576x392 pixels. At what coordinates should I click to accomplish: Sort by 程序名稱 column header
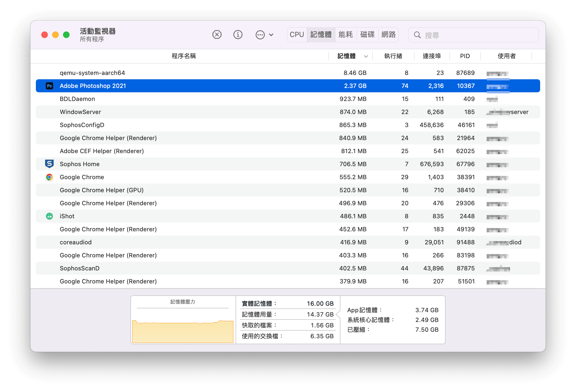coord(184,56)
